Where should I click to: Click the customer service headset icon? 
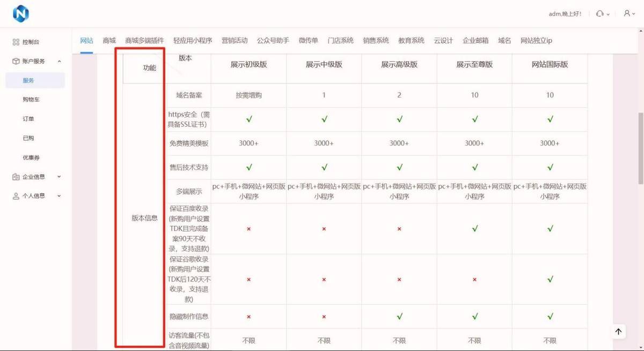click(x=599, y=14)
